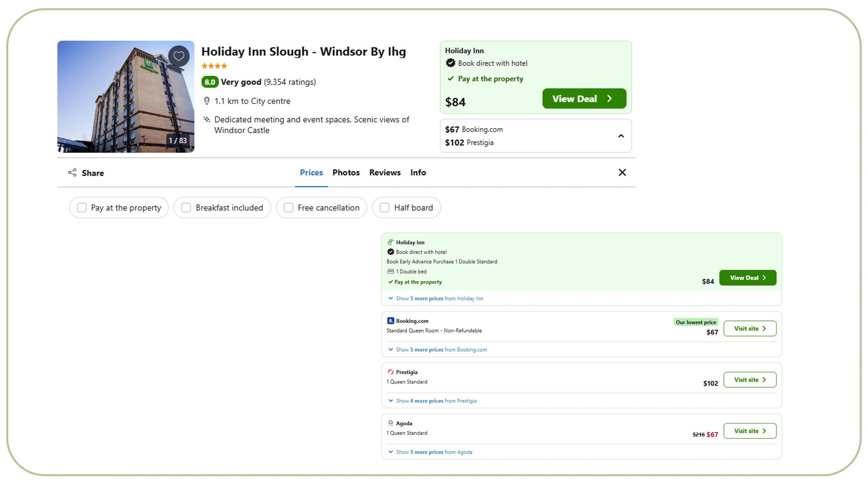Click the green 'View Deal' button
Viewport: 868px width, 484px height.
584,98
